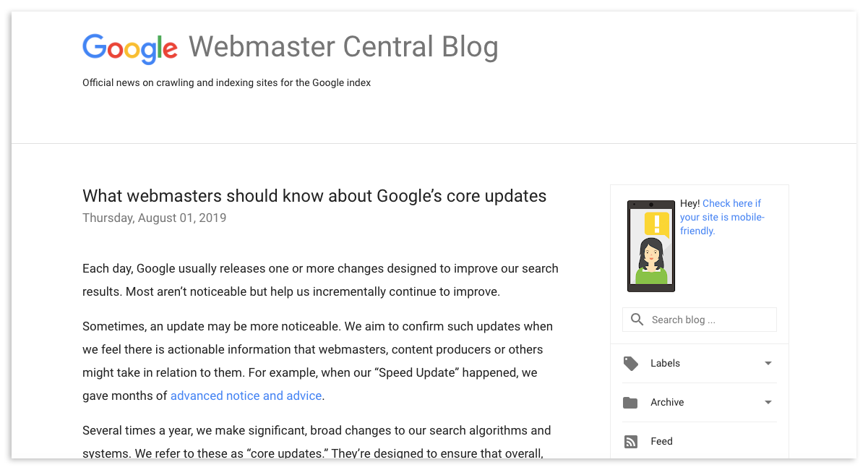Click the Google logo in the header
The width and height of the screenshot is (868, 470).
pos(130,48)
